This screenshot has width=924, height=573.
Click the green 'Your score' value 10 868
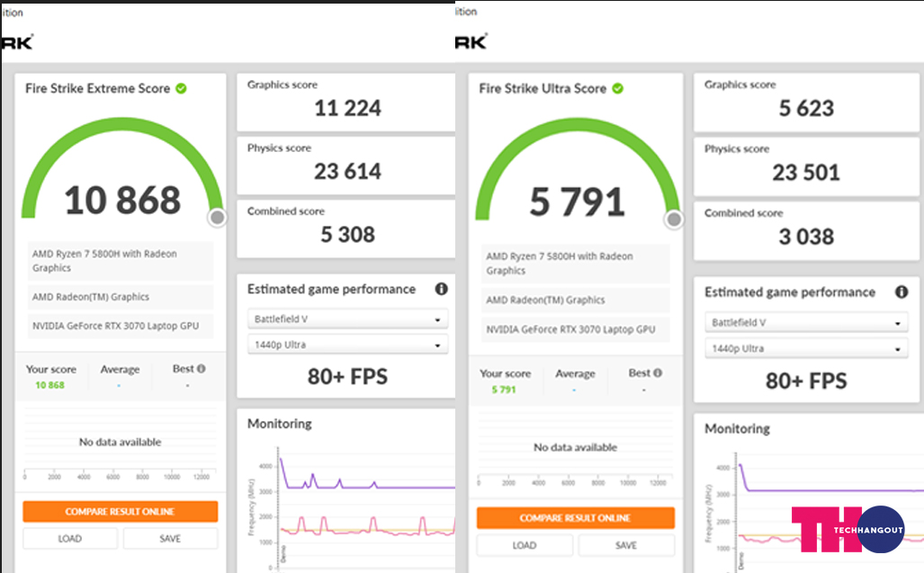click(49, 385)
